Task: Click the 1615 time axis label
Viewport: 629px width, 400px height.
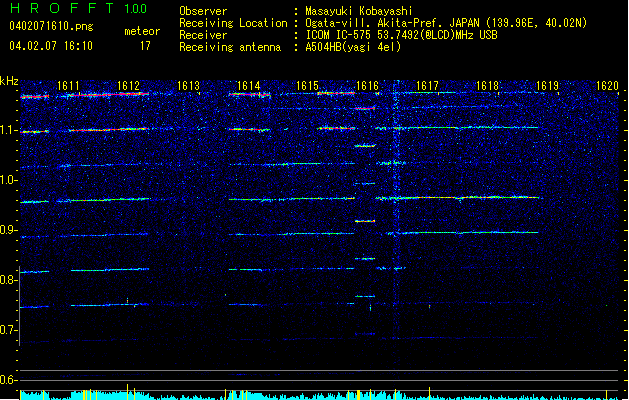Action: 307,86
